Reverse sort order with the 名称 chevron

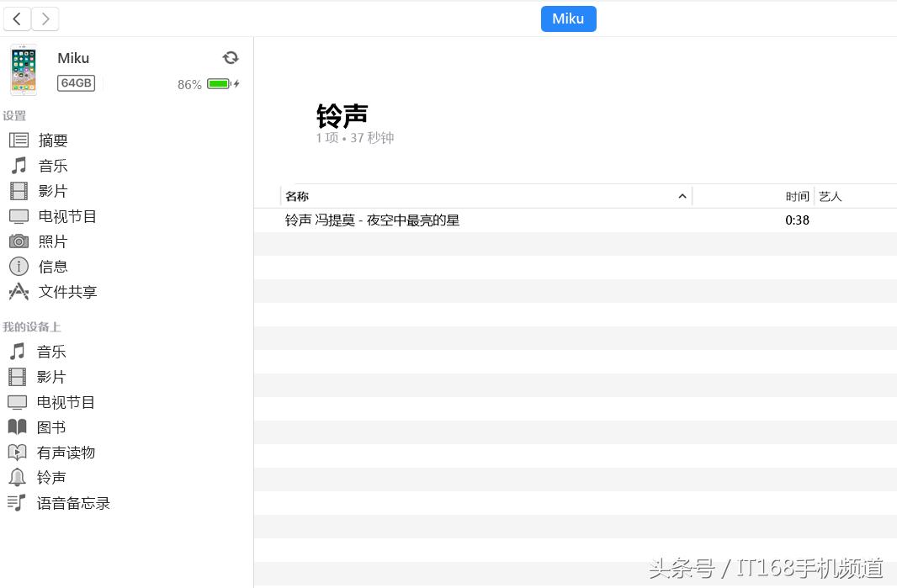click(x=682, y=195)
